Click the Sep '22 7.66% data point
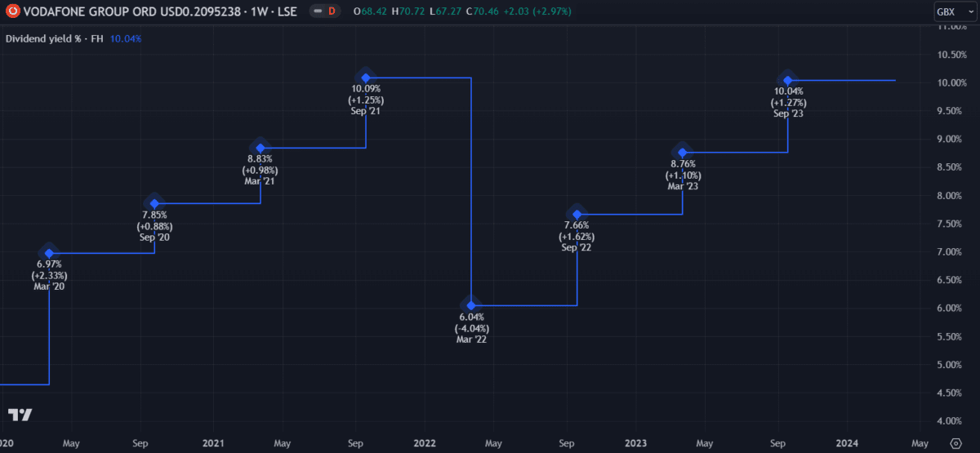This screenshot has width=980, height=453. point(577,214)
